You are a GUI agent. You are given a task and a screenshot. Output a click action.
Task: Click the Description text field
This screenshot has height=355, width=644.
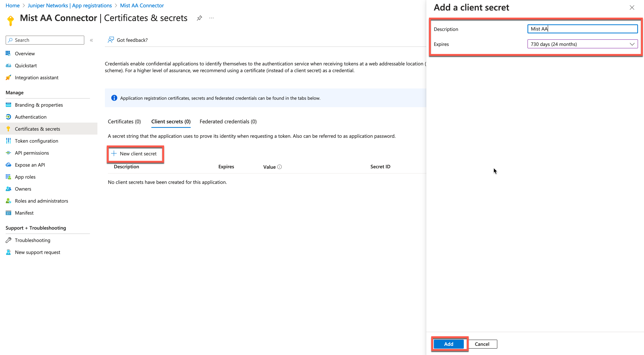point(582,29)
